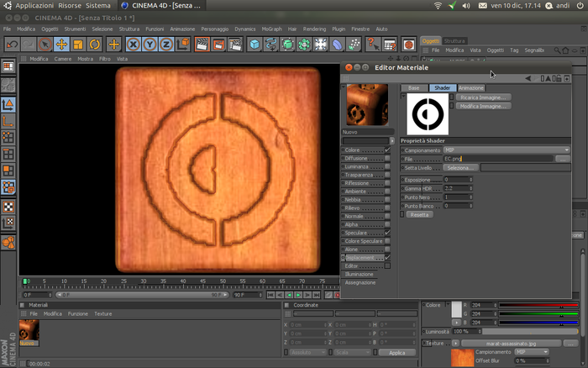This screenshot has height=368, width=588.
Task: Click the Ricarica Immagine button
Action: [x=483, y=97]
